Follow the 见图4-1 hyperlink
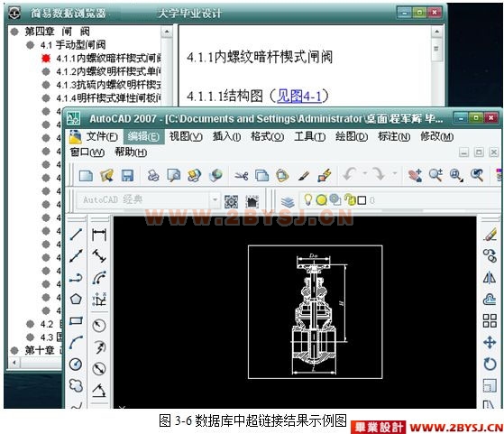The width and height of the screenshot is (504, 434). tap(299, 96)
